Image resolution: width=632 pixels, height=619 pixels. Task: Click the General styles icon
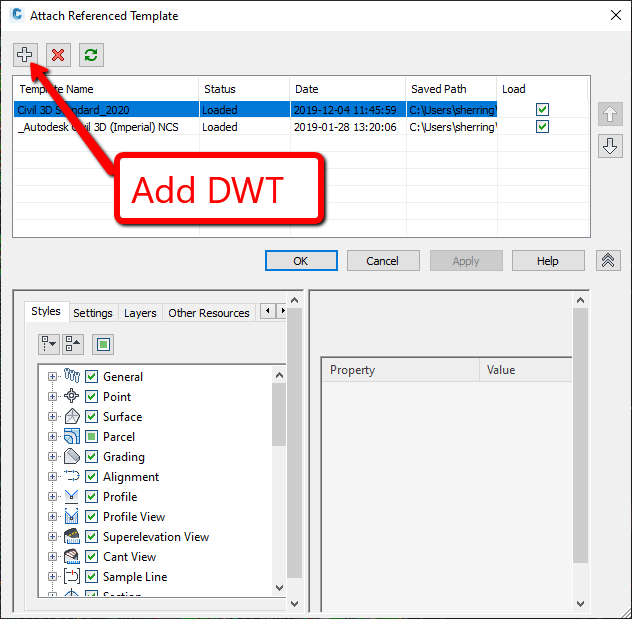(72, 376)
